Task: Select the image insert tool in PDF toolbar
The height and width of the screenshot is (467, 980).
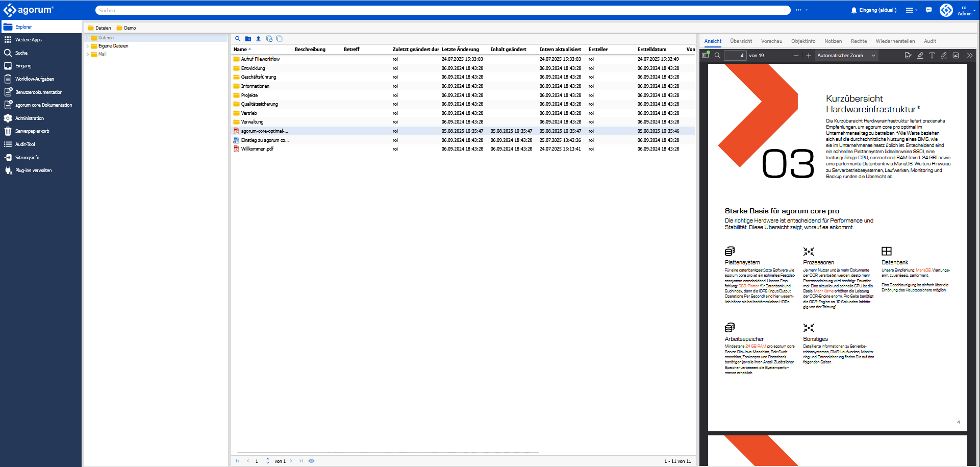Action: (956, 56)
